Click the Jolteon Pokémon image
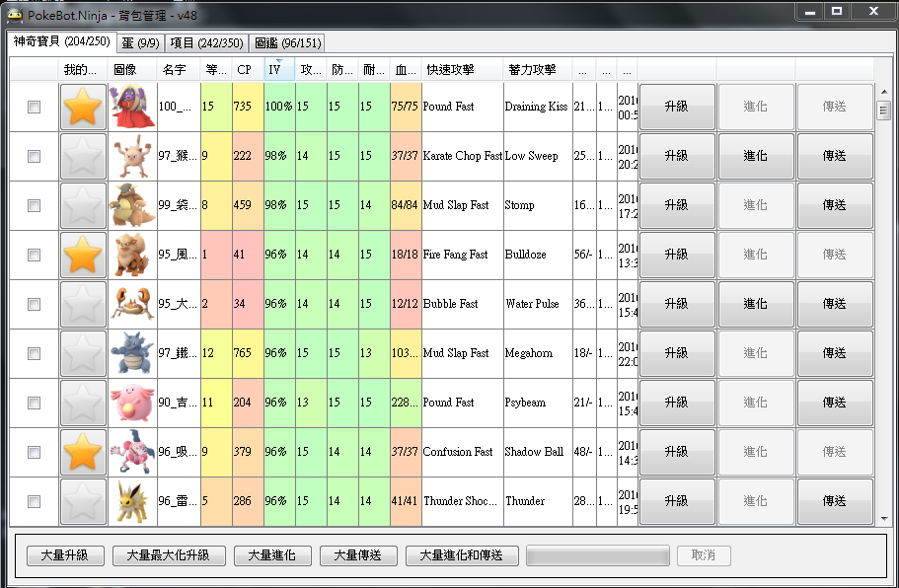Image resolution: width=899 pixels, height=588 pixels. pyautogui.click(x=132, y=501)
